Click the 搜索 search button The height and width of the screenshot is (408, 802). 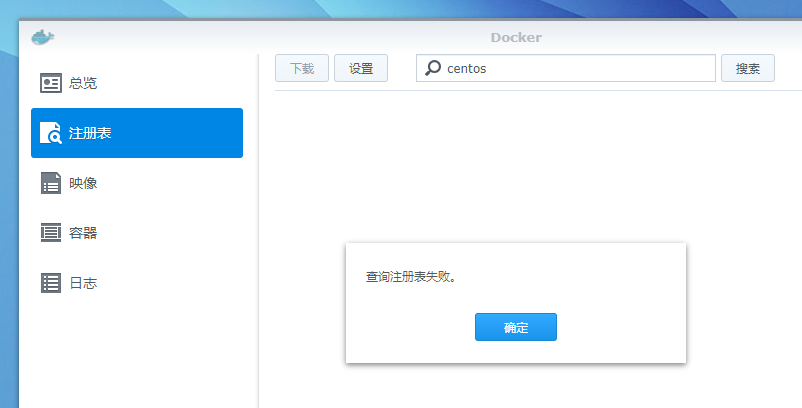click(x=747, y=69)
